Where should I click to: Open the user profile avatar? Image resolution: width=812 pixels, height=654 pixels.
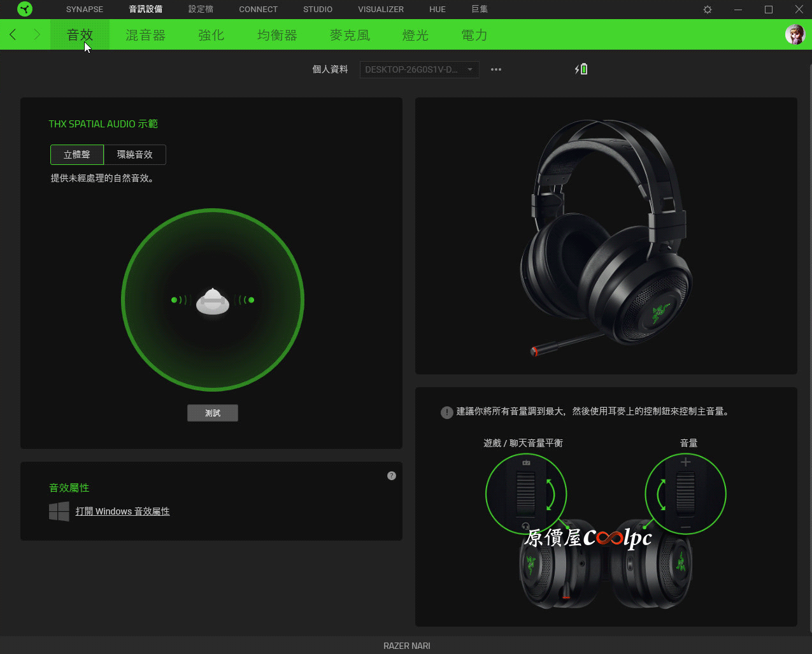click(795, 34)
